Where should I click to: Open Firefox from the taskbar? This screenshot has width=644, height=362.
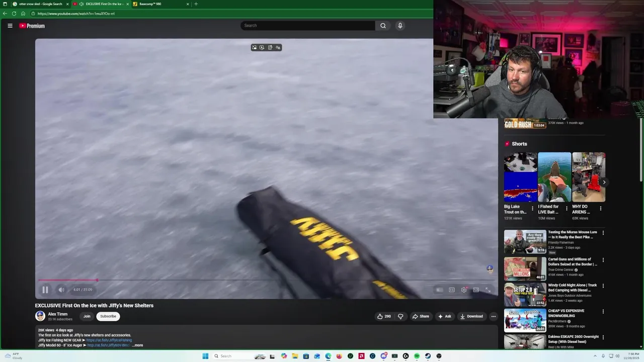click(x=339, y=356)
